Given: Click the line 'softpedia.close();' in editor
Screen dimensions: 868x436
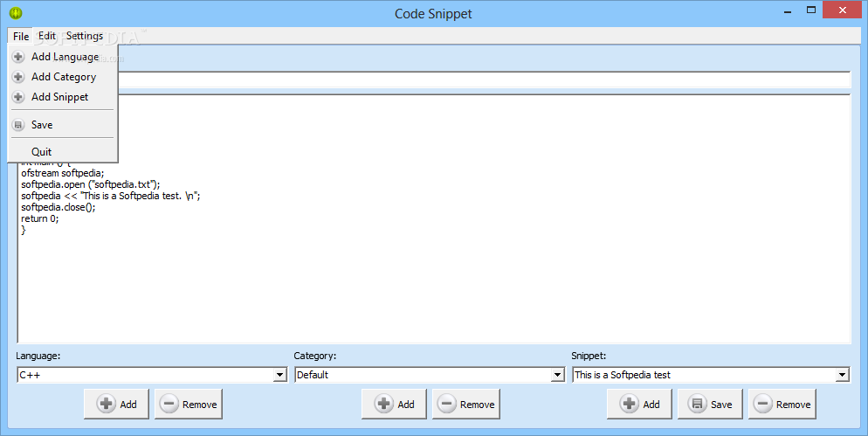Looking at the screenshot, I should click(59, 207).
